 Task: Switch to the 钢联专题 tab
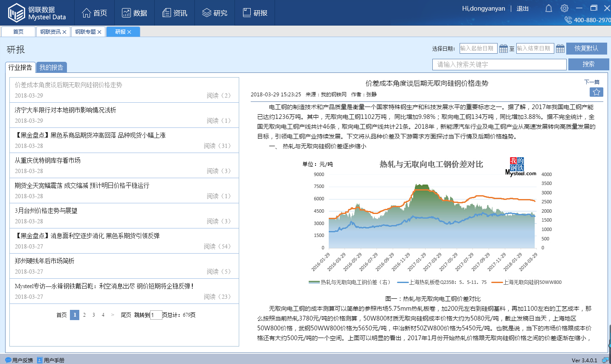pyautogui.click(x=85, y=32)
